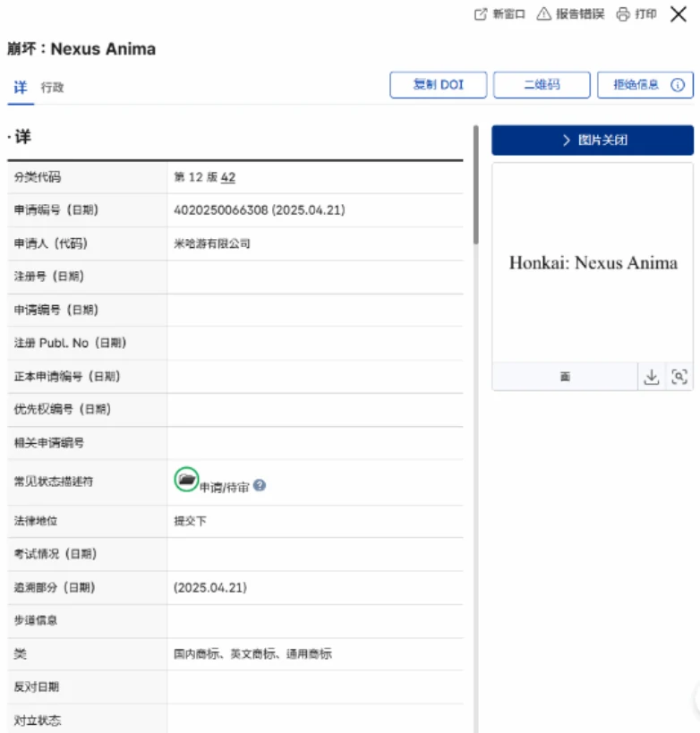Click the 常见状态描述符 row label

(x=54, y=482)
